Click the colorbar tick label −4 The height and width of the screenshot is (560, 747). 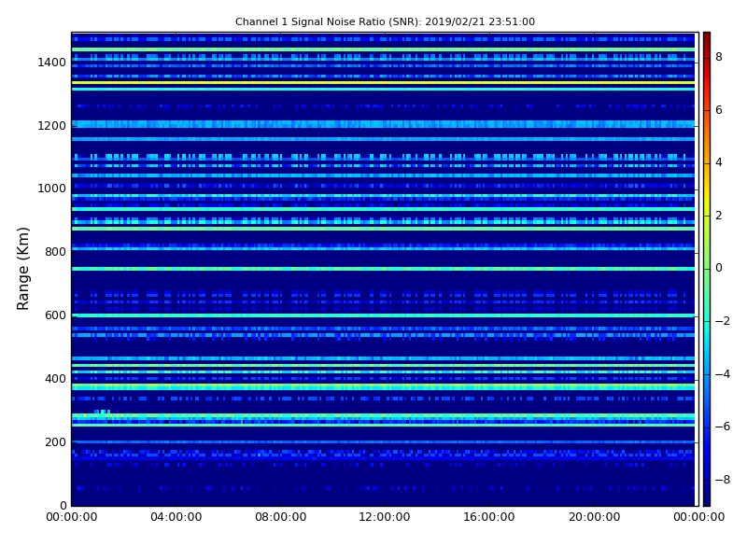coord(722,374)
